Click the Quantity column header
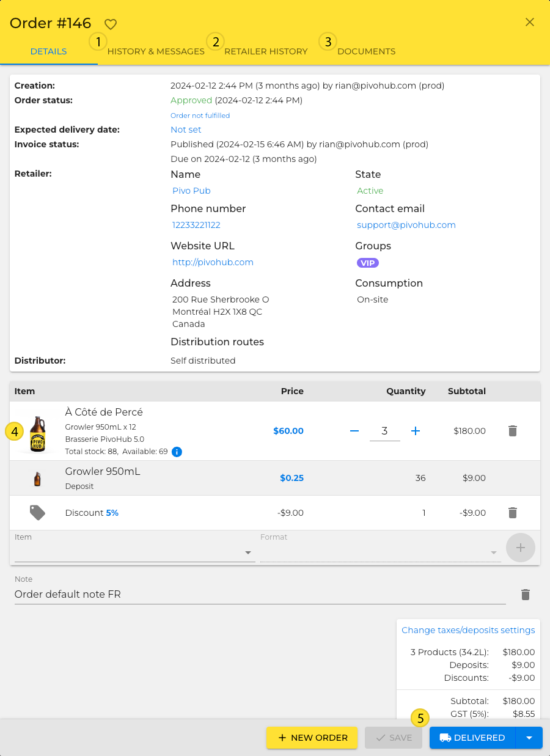This screenshot has height=756, width=550. [x=406, y=391]
